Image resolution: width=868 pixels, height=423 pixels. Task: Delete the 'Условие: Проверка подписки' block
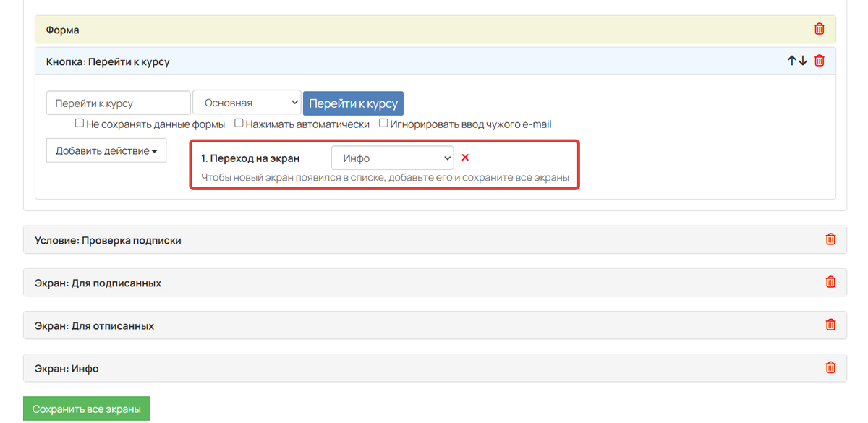tap(830, 239)
